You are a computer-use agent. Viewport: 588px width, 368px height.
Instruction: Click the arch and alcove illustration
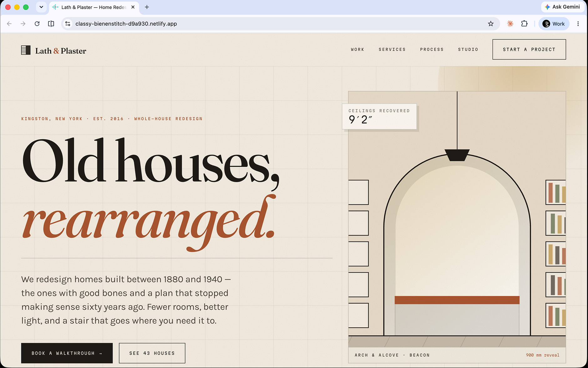click(x=457, y=219)
